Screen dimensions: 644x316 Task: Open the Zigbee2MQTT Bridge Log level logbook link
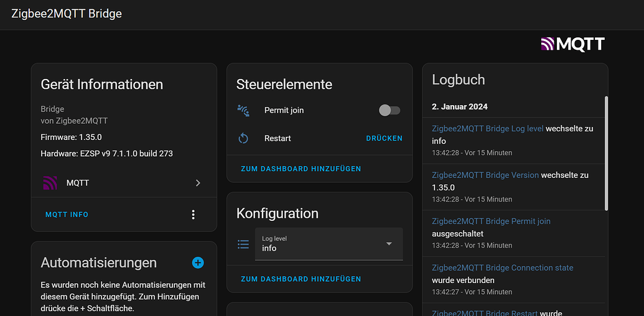tap(488, 128)
